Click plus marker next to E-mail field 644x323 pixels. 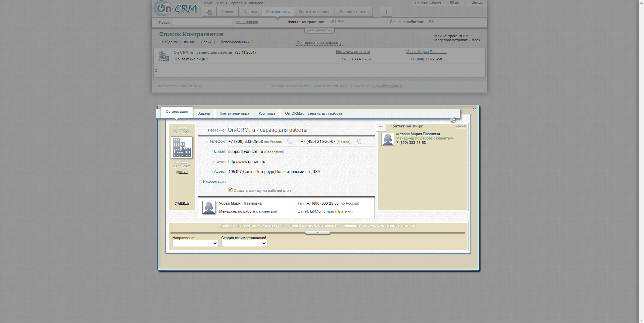(211, 152)
